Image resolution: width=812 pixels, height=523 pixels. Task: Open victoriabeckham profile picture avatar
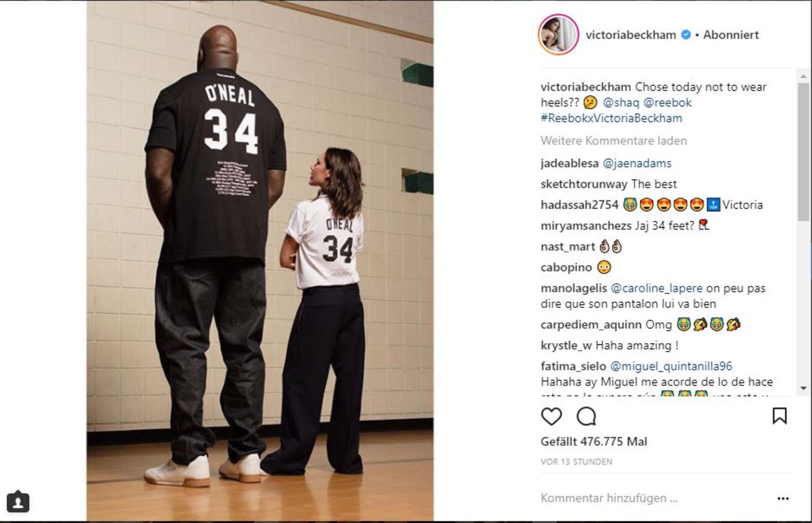coord(558,35)
